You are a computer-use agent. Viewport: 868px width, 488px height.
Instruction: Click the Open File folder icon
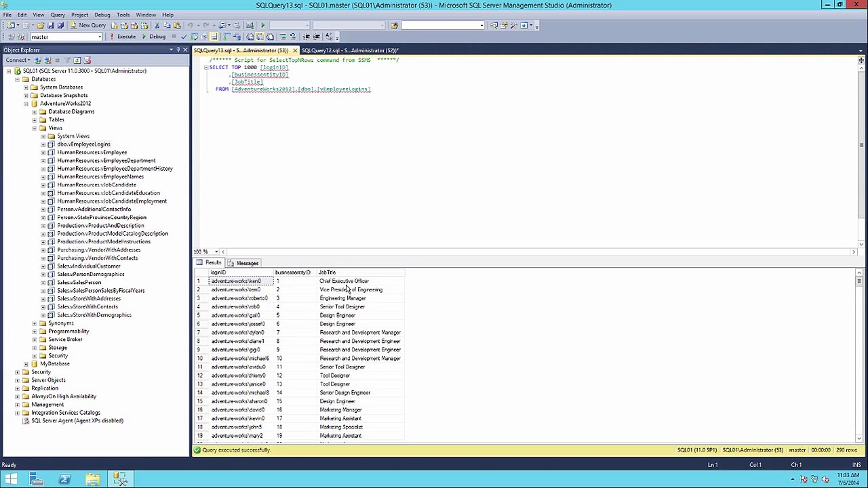tap(41, 25)
